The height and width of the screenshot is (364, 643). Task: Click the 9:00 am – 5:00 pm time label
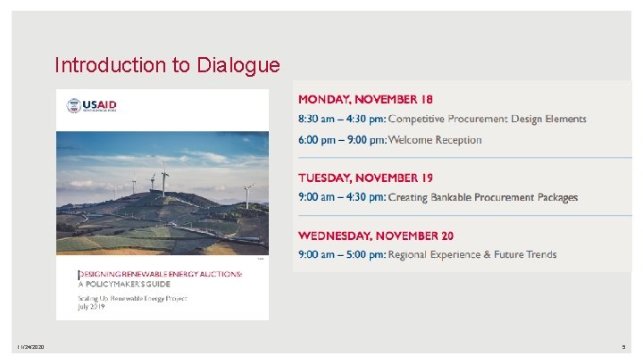click(x=342, y=254)
